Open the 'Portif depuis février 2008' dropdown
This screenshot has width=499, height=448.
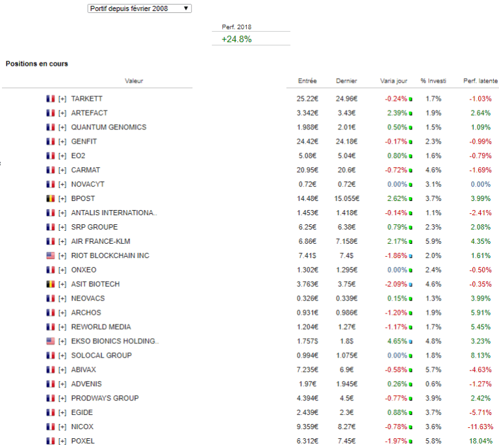coord(139,8)
